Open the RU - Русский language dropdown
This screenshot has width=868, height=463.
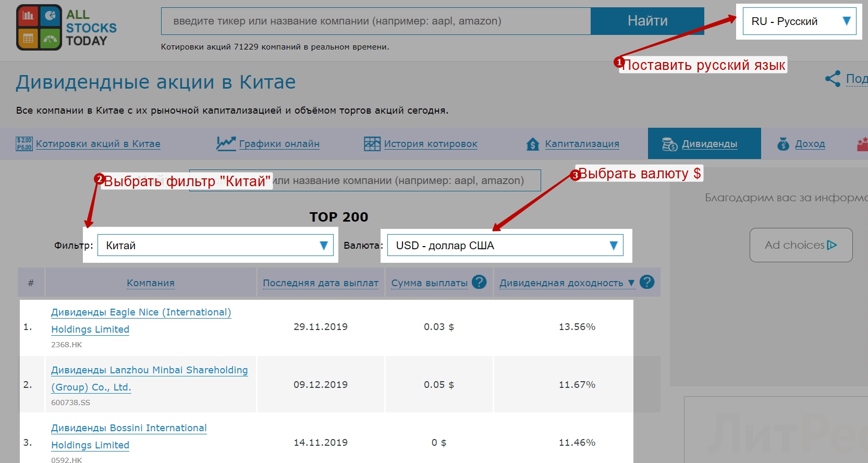coord(799,21)
